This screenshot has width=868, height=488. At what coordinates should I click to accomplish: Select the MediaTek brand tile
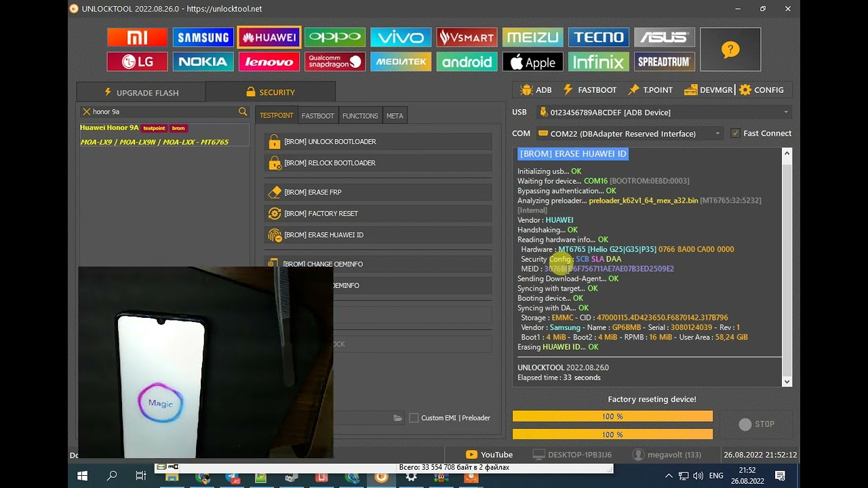401,62
